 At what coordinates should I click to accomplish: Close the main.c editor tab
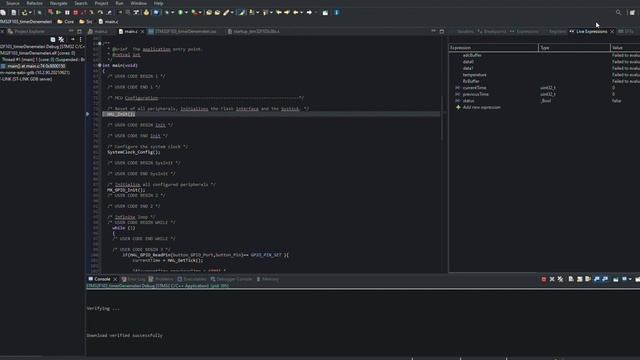pyautogui.click(x=142, y=31)
